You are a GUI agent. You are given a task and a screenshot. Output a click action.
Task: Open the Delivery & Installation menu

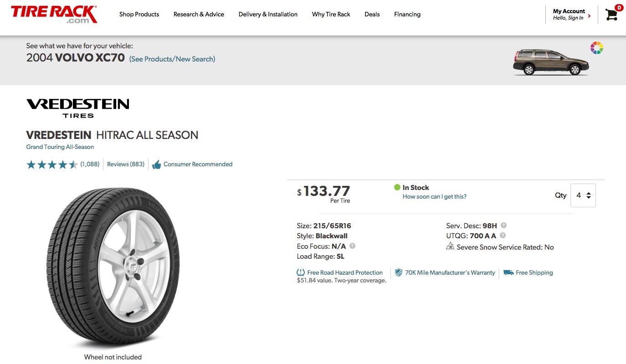pyautogui.click(x=268, y=14)
